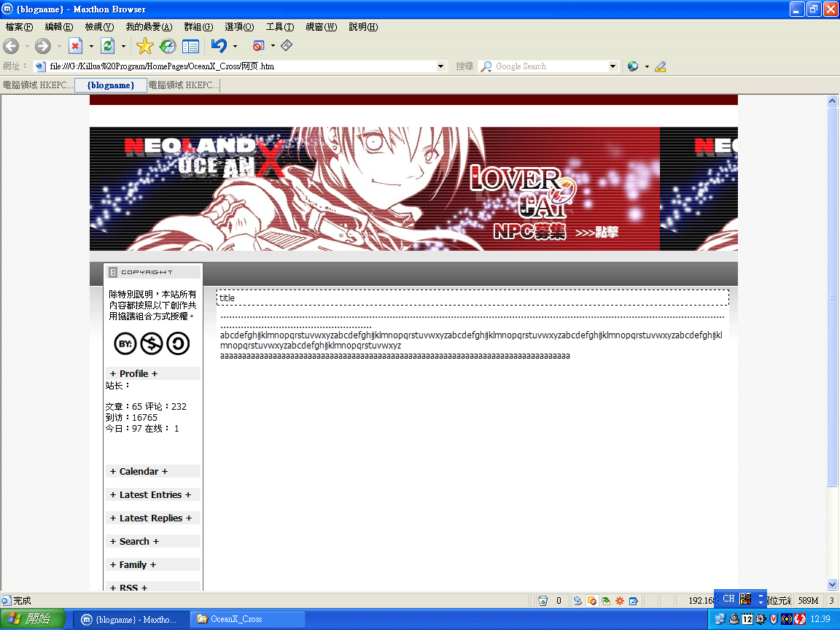Click the Lover Fat NPC banner image
Viewport: 840px width, 630px height.
[413, 189]
